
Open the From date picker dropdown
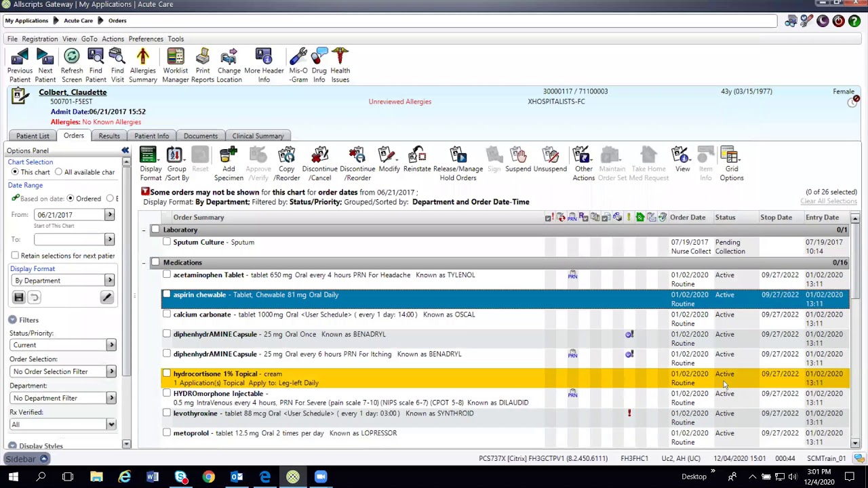[109, 215]
